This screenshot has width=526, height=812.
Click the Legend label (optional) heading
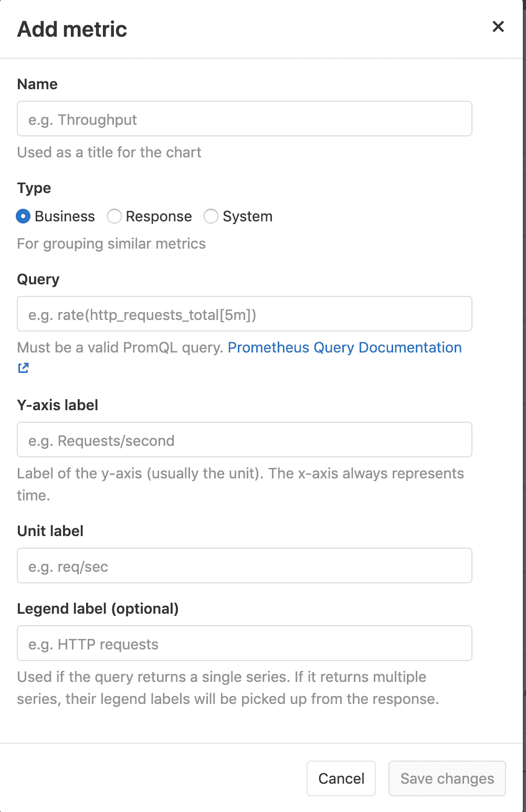(x=98, y=608)
